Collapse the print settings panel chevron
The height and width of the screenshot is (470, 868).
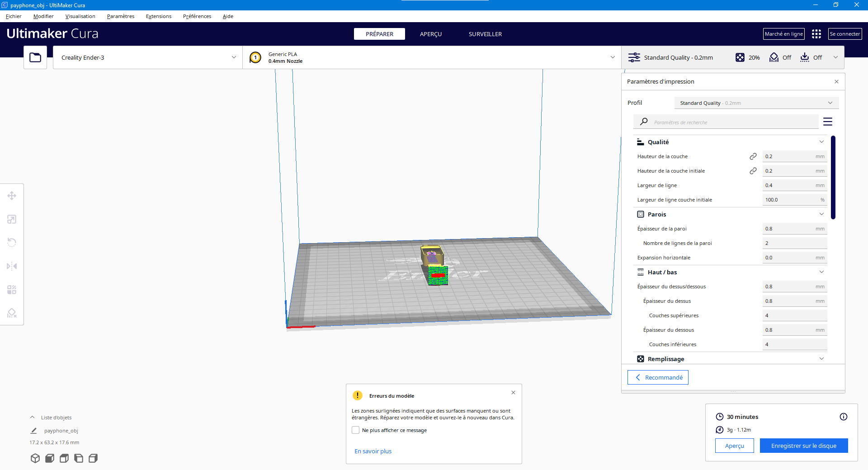tap(836, 57)
